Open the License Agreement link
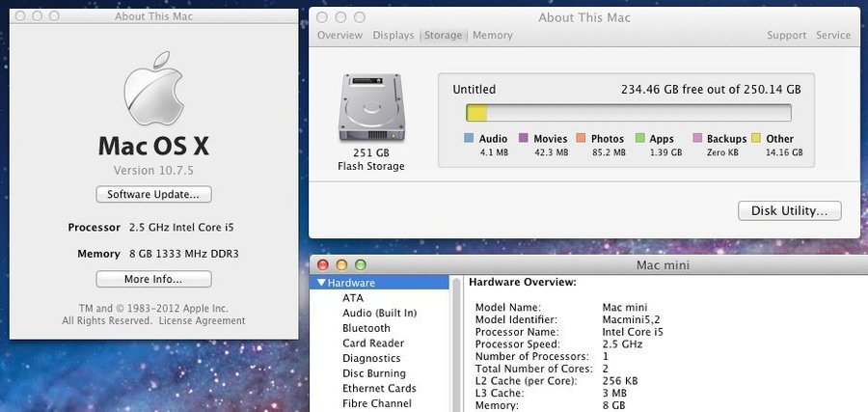868x412 pixels. [202, 320]
